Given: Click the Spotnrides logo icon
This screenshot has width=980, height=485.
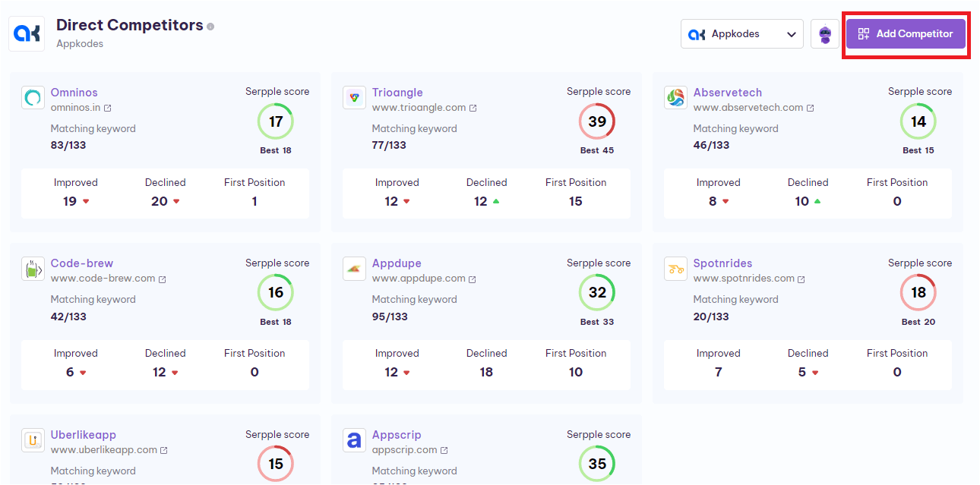Looking at the screenshot, I should tap(675, 269).
